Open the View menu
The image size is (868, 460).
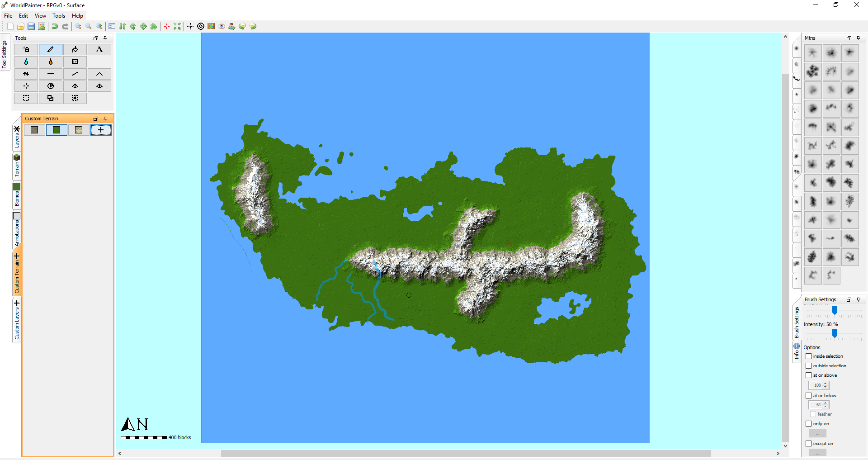click(x=40, y=16)
